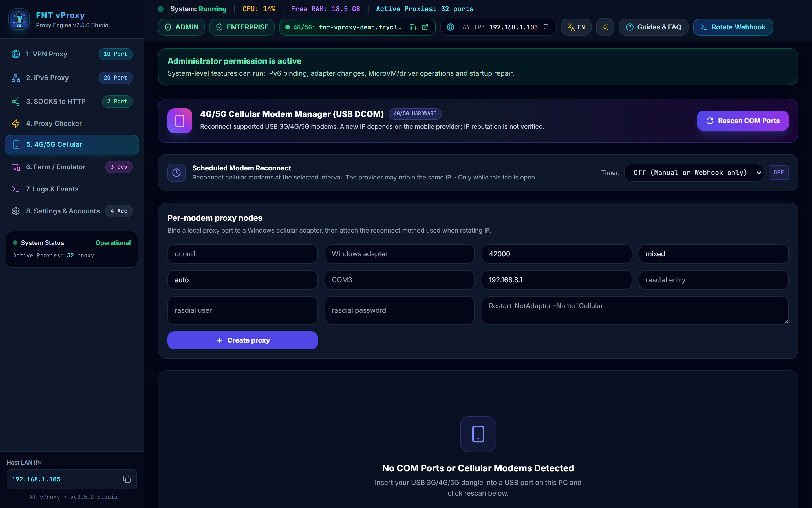The width and height of the screenshot is (812, 508).
Task: Switch language with EN selector
Action: 576,27
